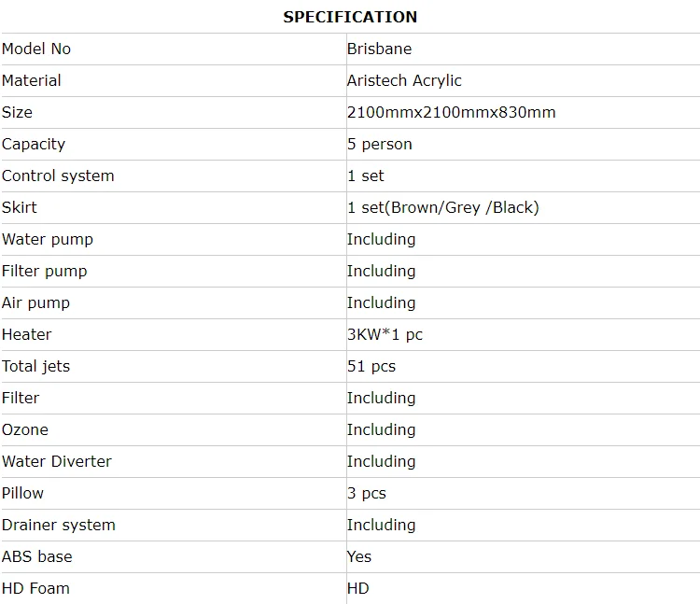Click the 3KW*1 pc heater value
The image size is (700, 604).
[385, 334]
